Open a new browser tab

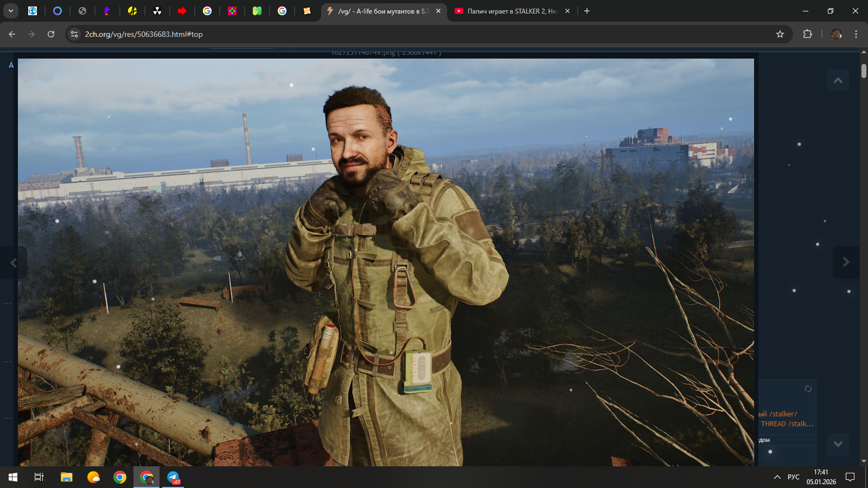point(587,11)
